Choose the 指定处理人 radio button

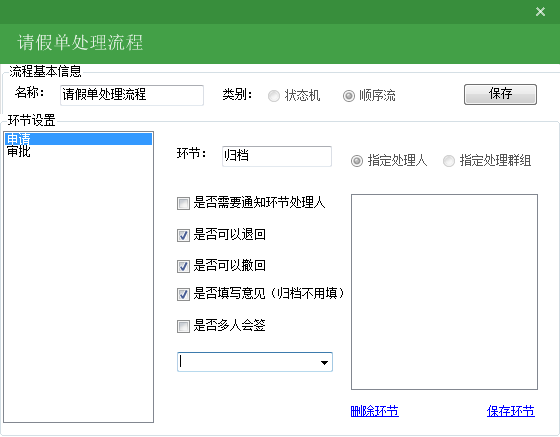[x=357, y=161]
